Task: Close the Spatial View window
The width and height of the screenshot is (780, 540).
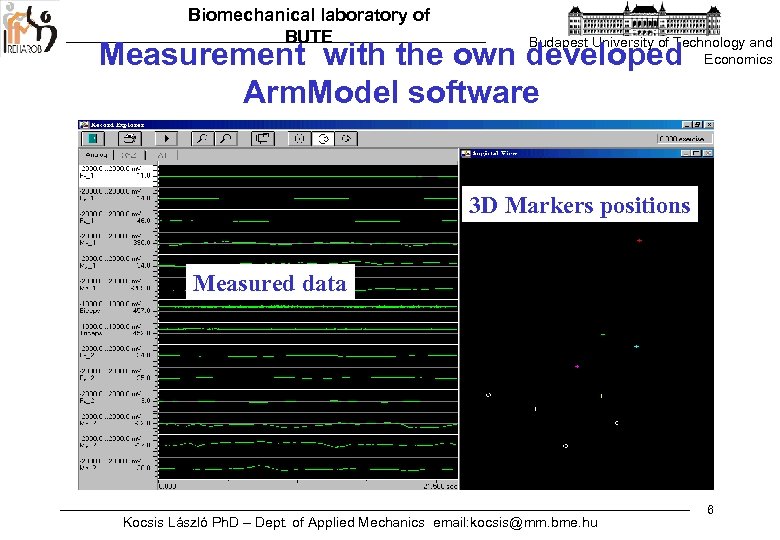Action: (708, 153)
